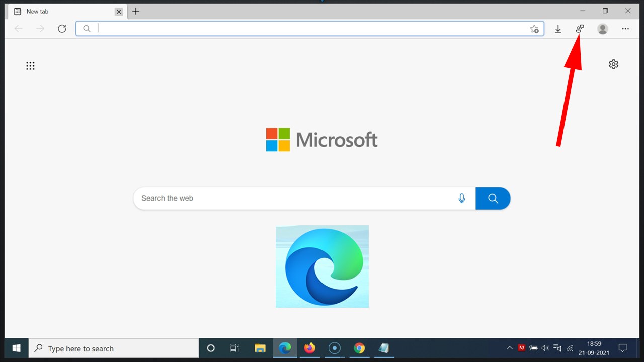Open Settings and more ellipsis menu

click(x=625, y=29)
